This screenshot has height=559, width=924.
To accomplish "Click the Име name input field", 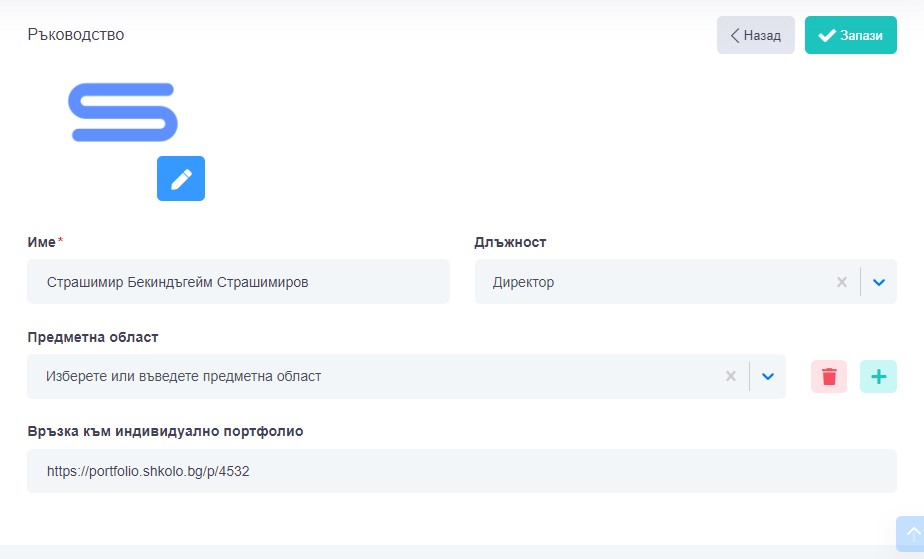I will [238, 282].
